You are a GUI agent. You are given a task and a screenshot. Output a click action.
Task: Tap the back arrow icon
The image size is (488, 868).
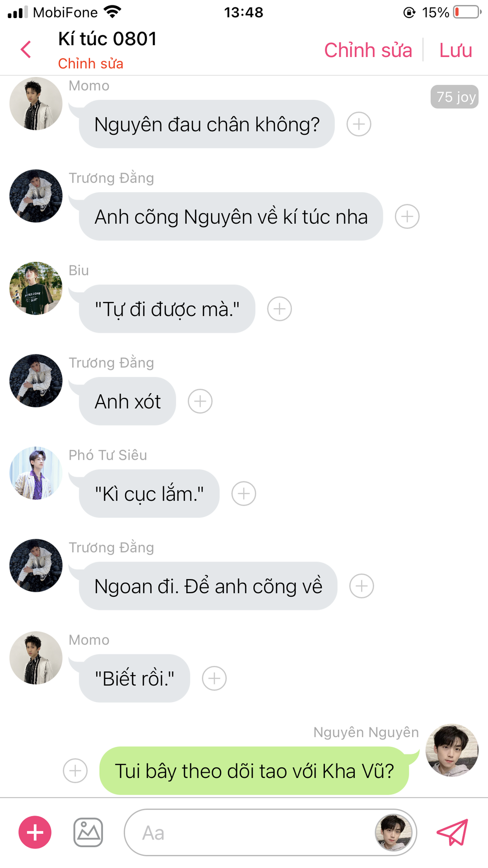pos(26,49)
